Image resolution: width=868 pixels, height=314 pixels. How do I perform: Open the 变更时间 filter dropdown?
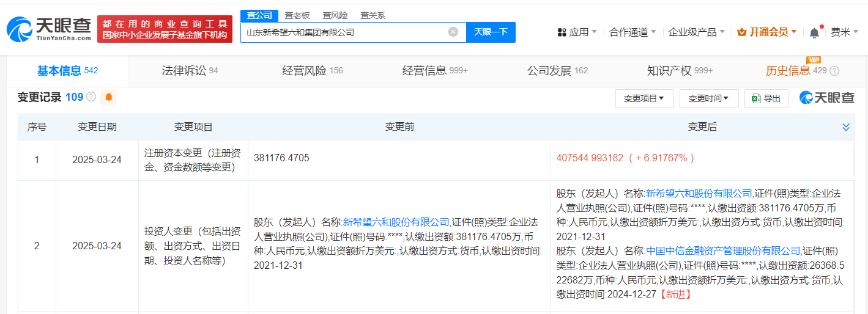coord(709,98)
